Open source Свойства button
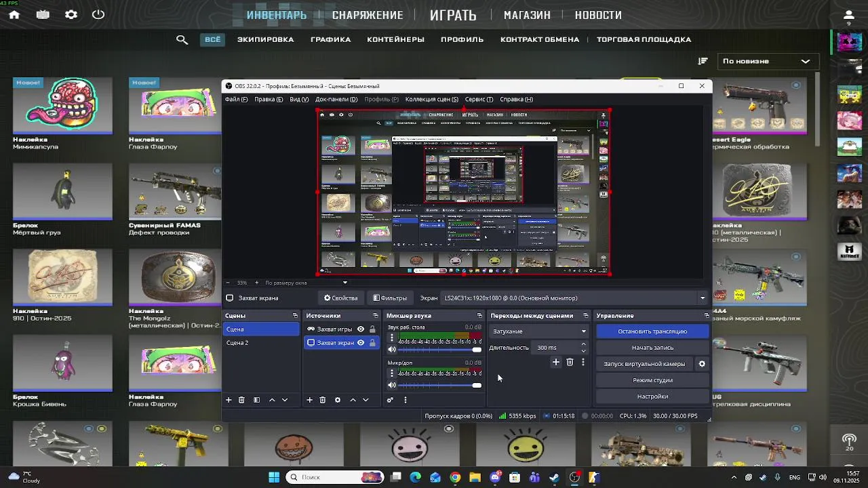 point(340,298)
